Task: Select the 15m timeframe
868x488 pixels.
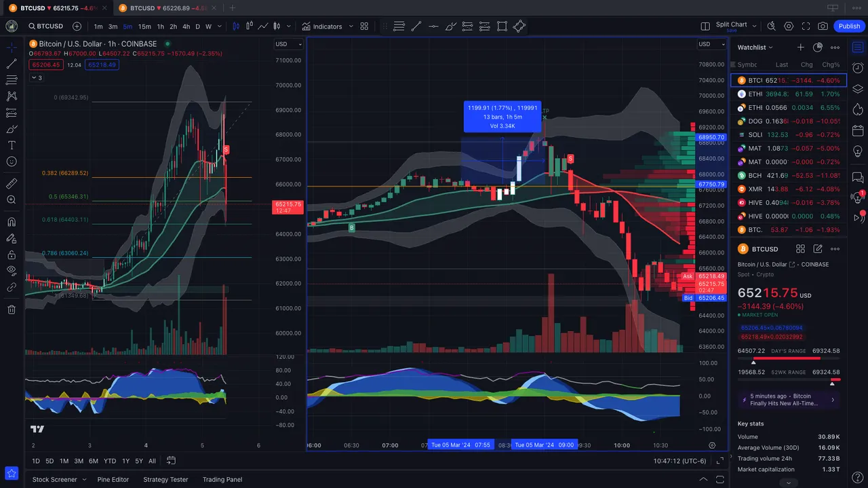Action: pos(144,26)
